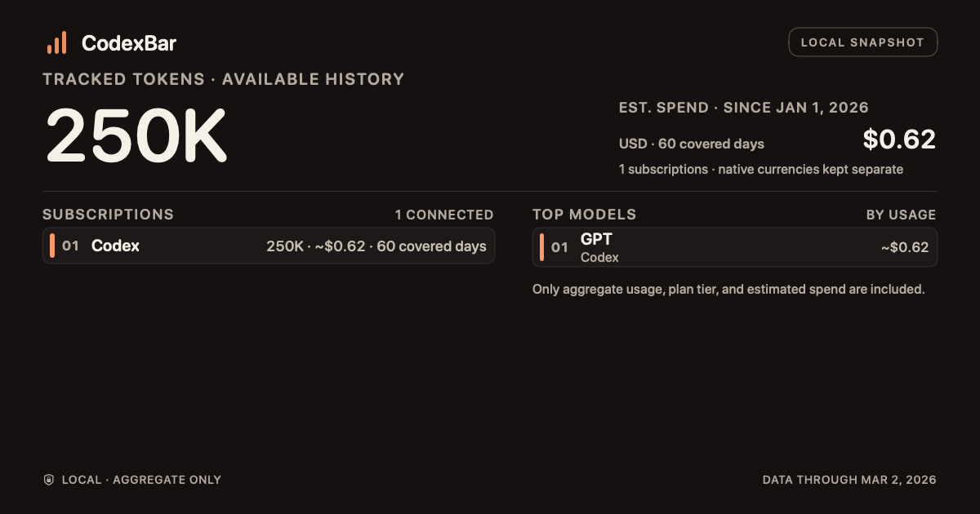Image resolution: width=980 pixels, height=514 pixels.
Task: Click the Est. Spend Since Jan 1 heading
Action: click(743, 108)
